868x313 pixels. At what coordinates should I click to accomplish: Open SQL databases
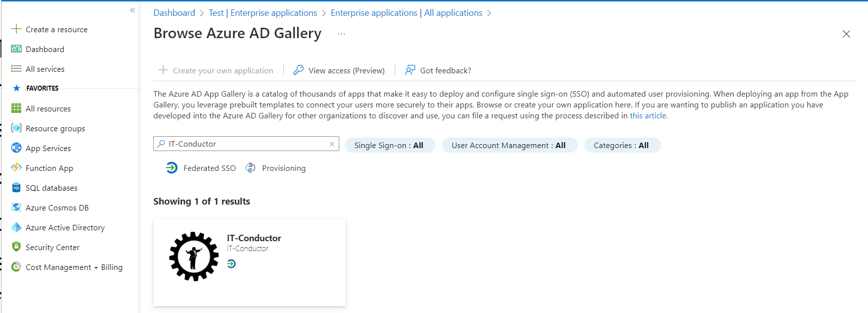click(51, 188)
